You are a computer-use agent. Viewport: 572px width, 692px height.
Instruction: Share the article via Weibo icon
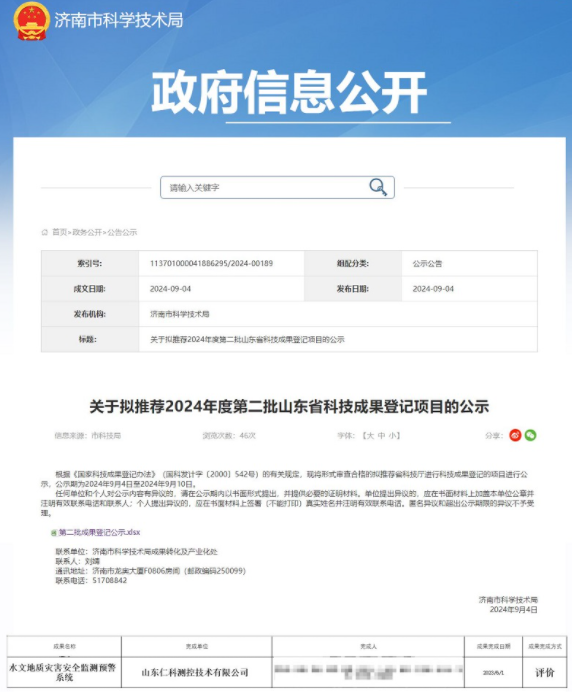(515, 436)
